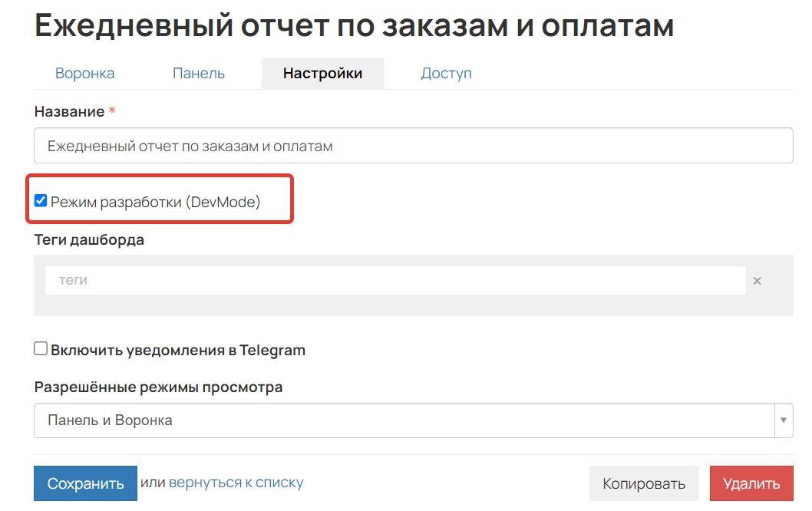Click the page title Ежедневный отчет heading
This screenshot has width=812, height=511.
point(355,25)
